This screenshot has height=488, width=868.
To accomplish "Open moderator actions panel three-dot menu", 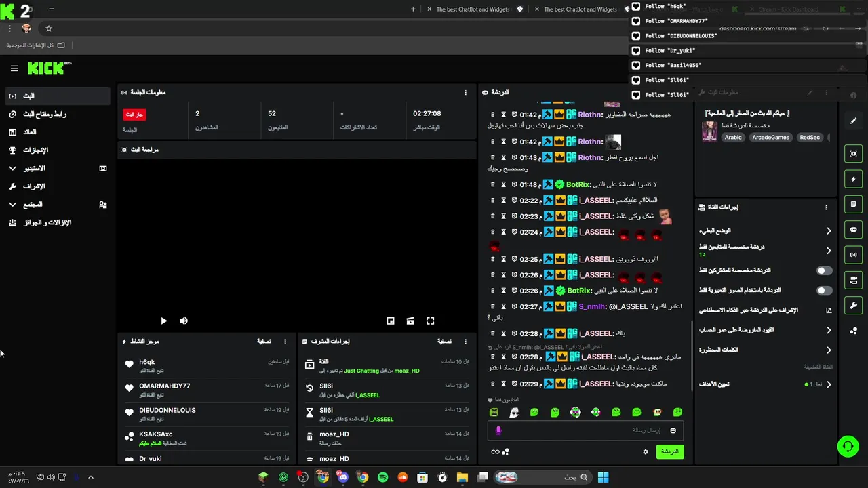I will coord(465,342).
